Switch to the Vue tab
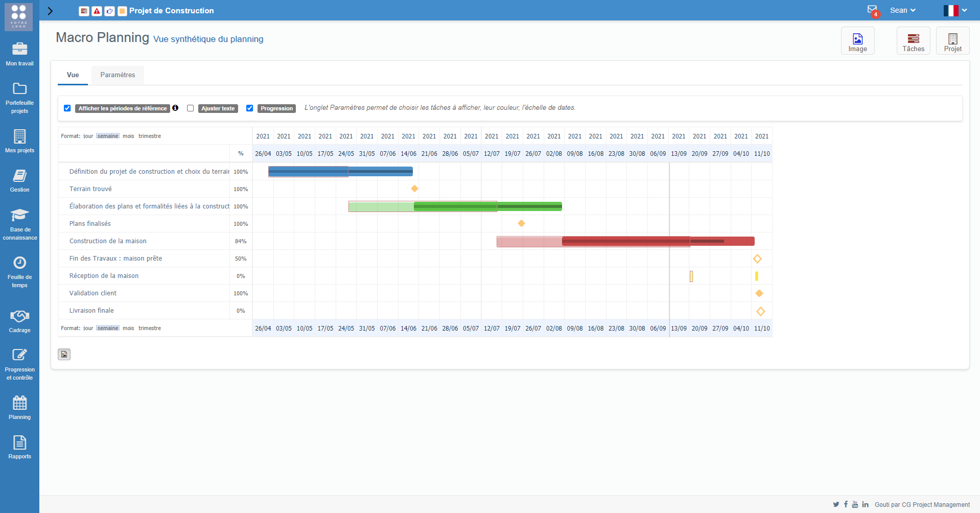Viewport: 980px width, 513px height. click(73, 75)
